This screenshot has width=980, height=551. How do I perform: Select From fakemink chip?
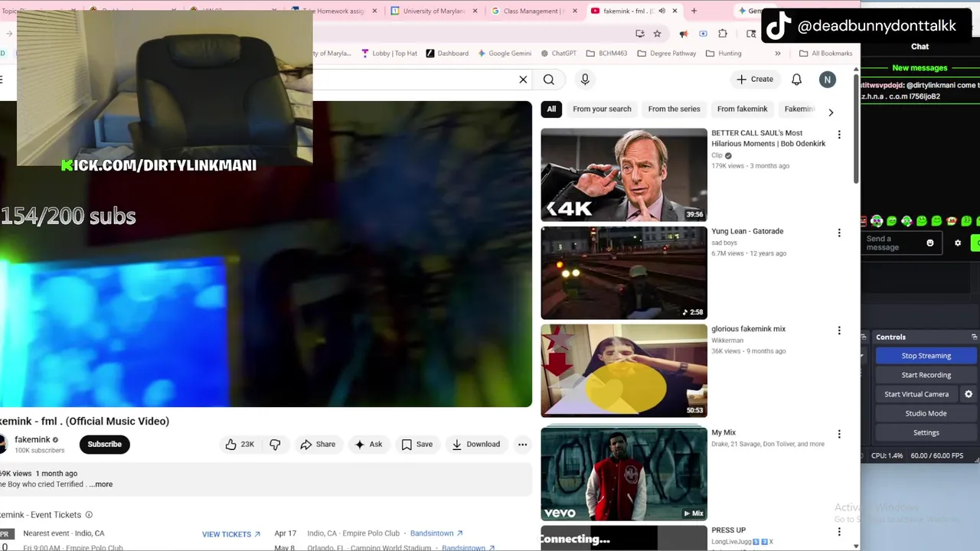coord(742,109)
